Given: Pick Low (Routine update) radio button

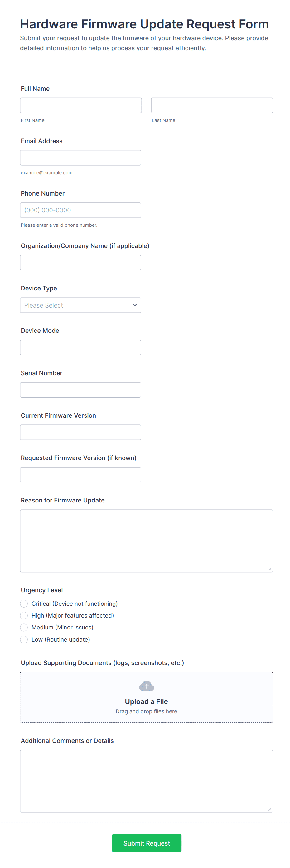Looking at the screenshot, I should [24, 640].
